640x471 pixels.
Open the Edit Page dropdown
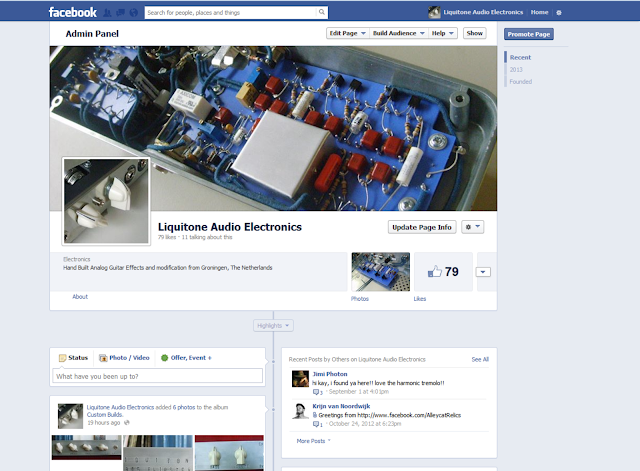click(x=347, y=33)
